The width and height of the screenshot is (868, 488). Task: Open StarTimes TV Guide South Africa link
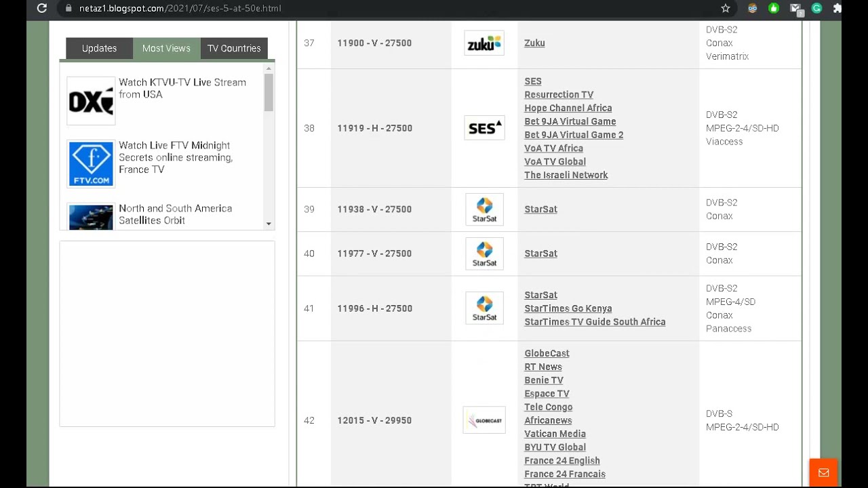pyautogui.click(x=595, y=322)
